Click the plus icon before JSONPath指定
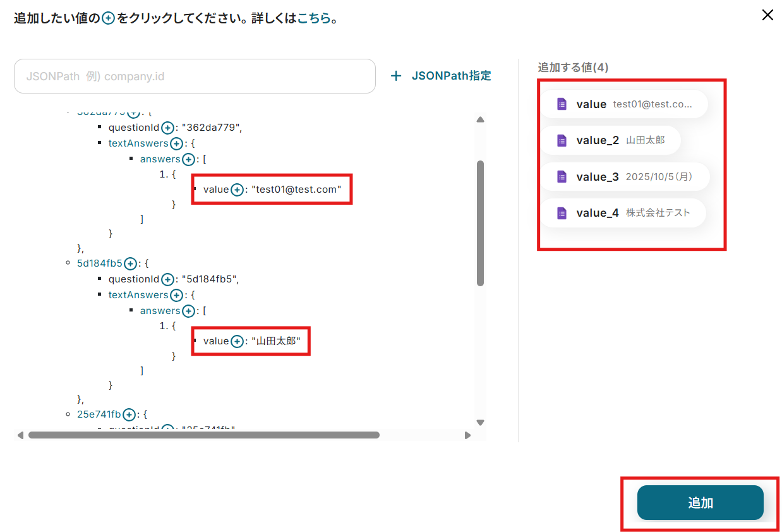 396,76
